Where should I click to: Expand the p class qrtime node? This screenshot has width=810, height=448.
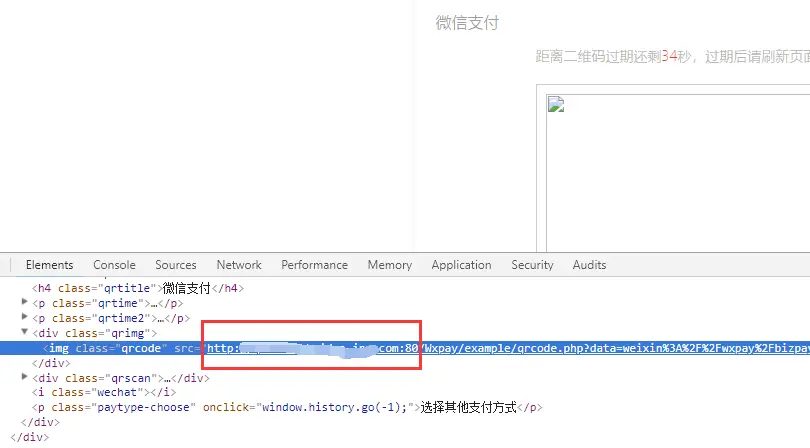tap(24, 302)
